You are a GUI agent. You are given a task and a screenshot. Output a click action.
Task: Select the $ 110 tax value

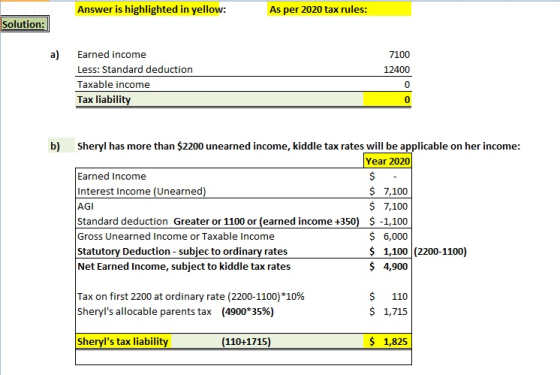[x=388, y=296]
